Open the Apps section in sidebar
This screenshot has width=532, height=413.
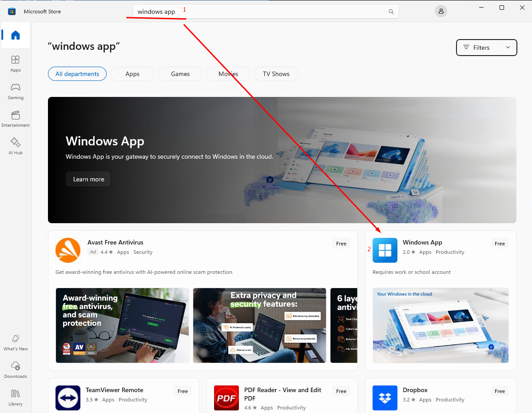16,64
